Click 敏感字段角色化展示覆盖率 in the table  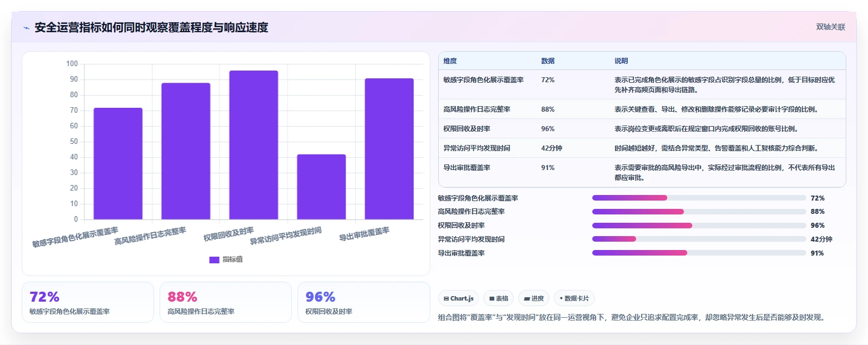(x=484, y=80)
